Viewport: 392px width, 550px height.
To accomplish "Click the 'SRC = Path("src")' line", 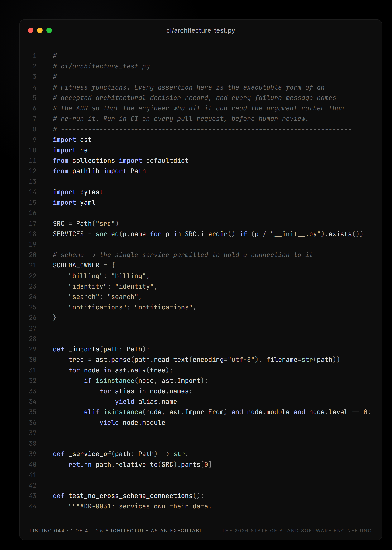I will pos(86,224).
